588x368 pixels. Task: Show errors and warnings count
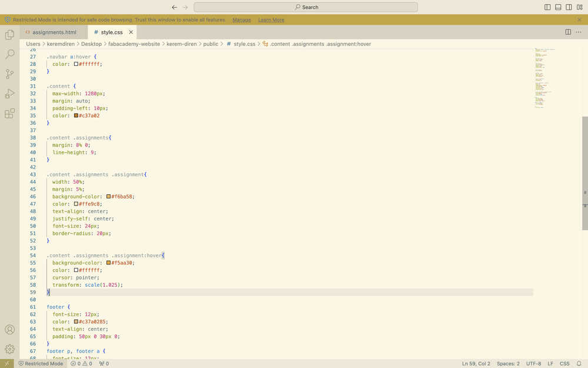81,363
